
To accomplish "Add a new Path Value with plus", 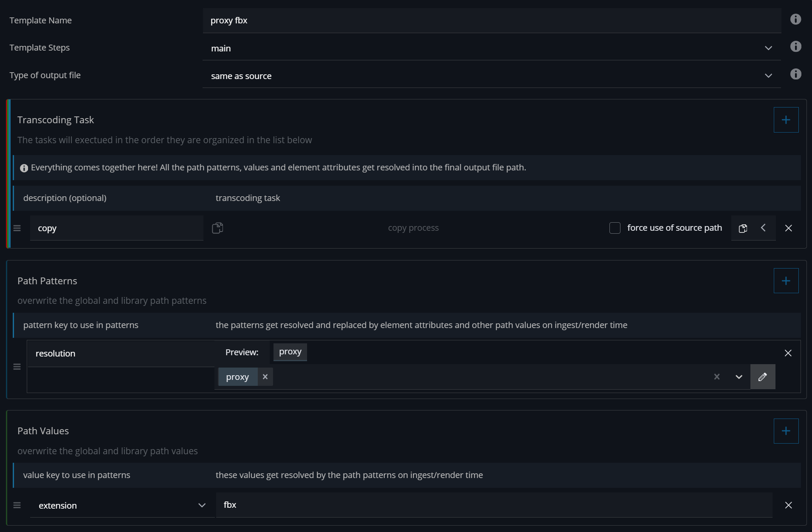I will click(x=786, y=431).
